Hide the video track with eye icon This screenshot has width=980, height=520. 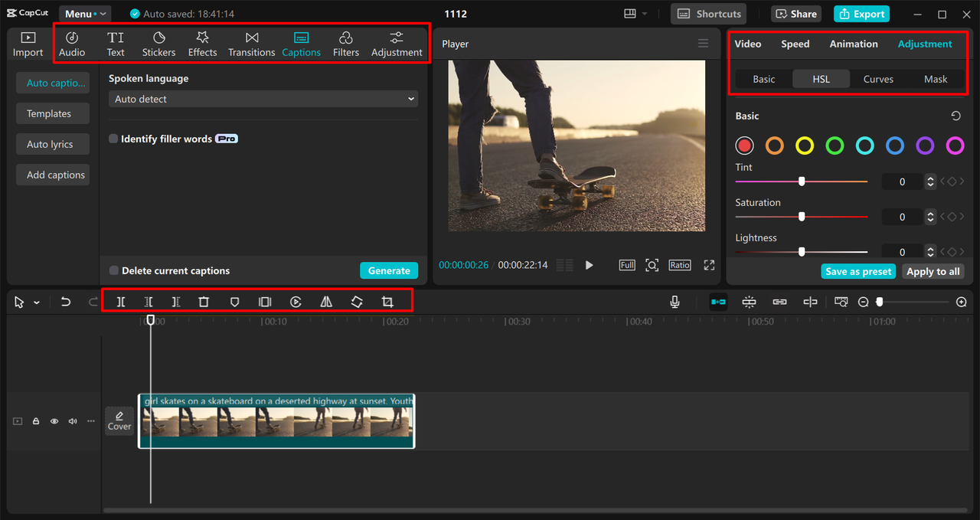(x=54, y=421)
